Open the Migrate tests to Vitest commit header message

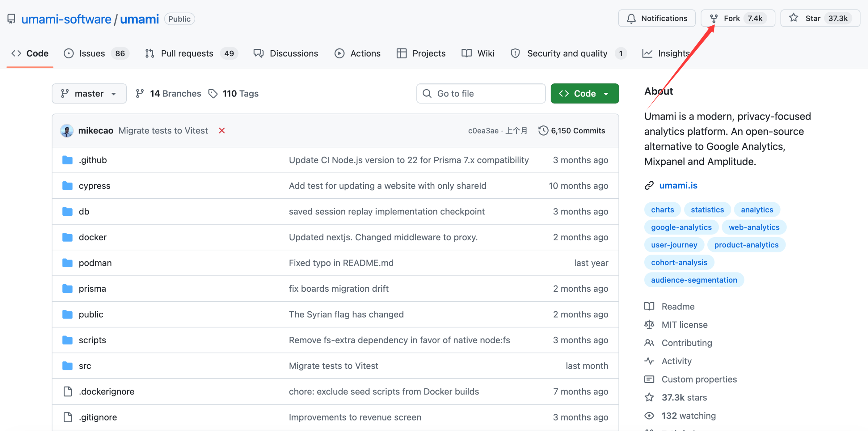coord(163,131)
